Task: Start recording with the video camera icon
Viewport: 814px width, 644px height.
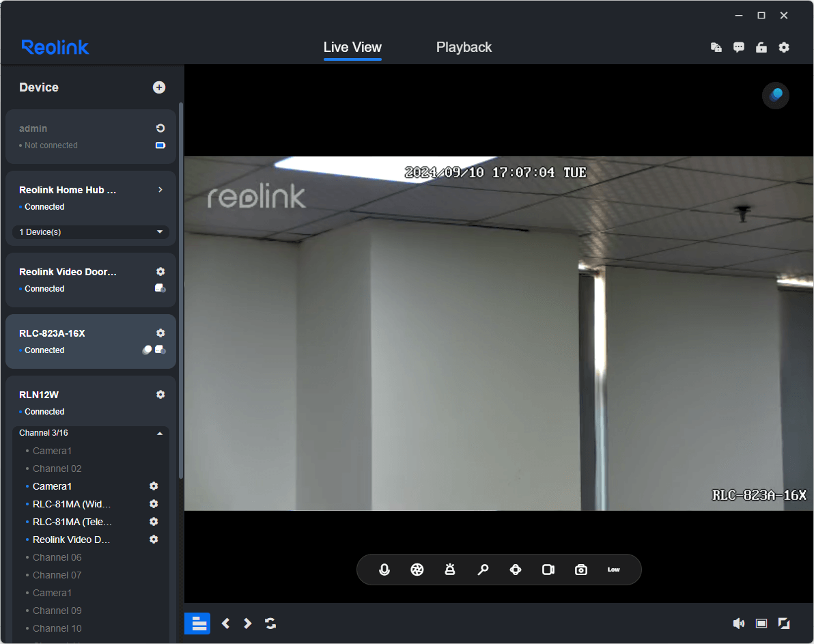Action: 548,570
